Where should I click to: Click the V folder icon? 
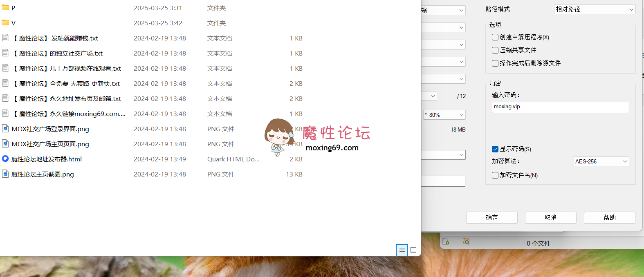coord(5,23)
